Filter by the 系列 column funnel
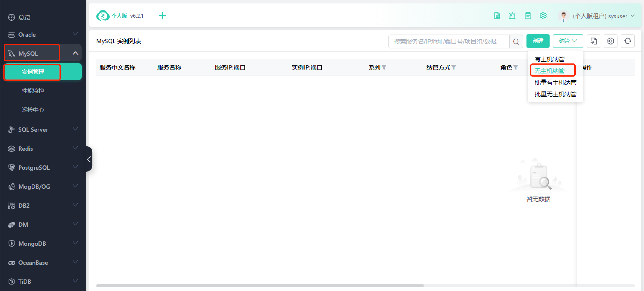 coord(384,67)
